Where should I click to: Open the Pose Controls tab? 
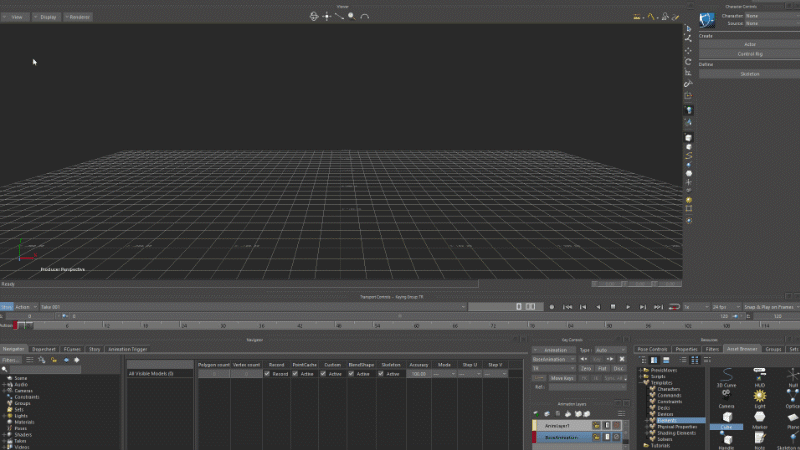pyautogui.click(x=652, y=349)
